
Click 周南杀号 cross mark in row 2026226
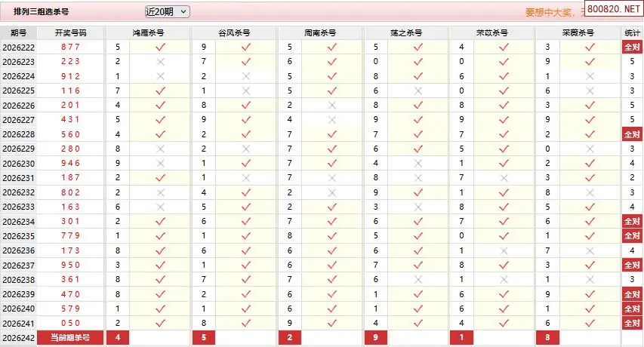click(x=332, y=106)
